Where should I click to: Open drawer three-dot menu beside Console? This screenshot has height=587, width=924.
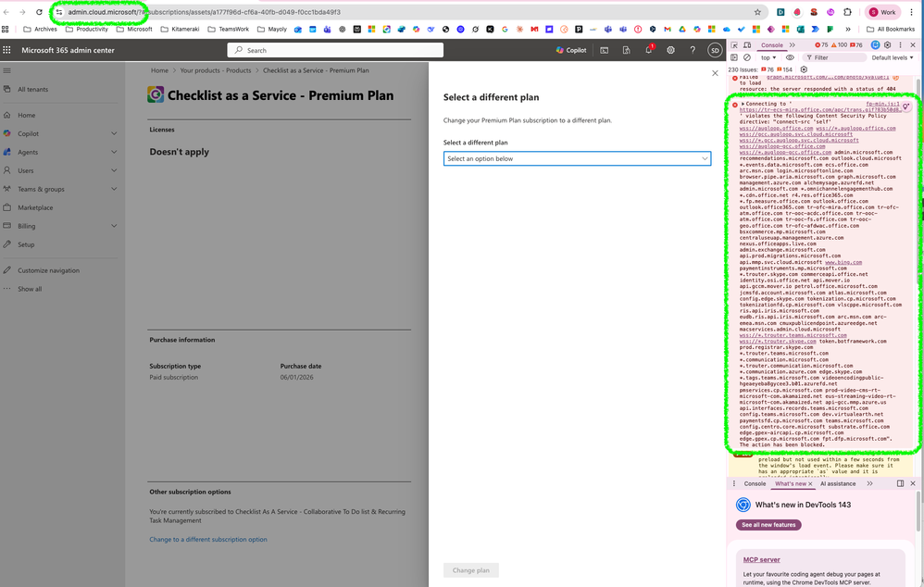[733, 484]
